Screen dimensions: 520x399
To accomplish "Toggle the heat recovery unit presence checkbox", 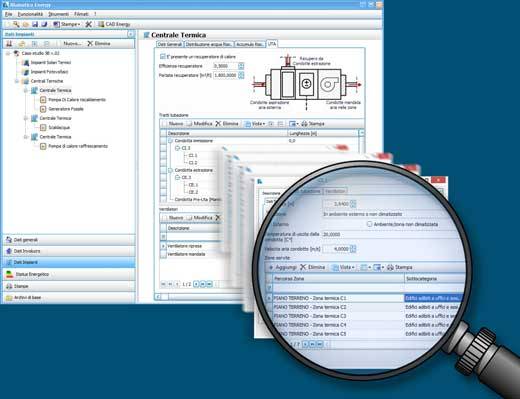I will pos(162,56).
